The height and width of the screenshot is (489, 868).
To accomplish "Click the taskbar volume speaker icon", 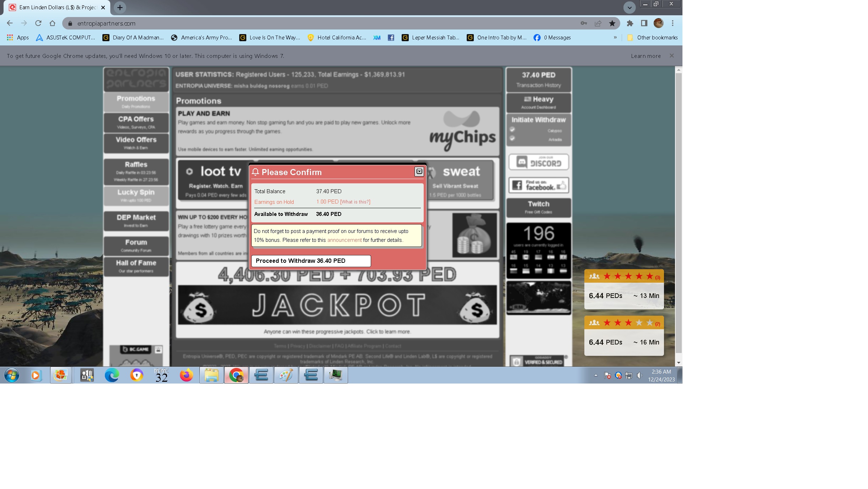I will [639, 375].
